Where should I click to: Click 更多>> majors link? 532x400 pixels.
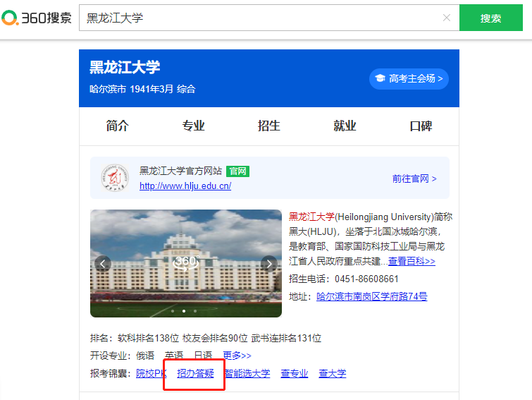237,356
